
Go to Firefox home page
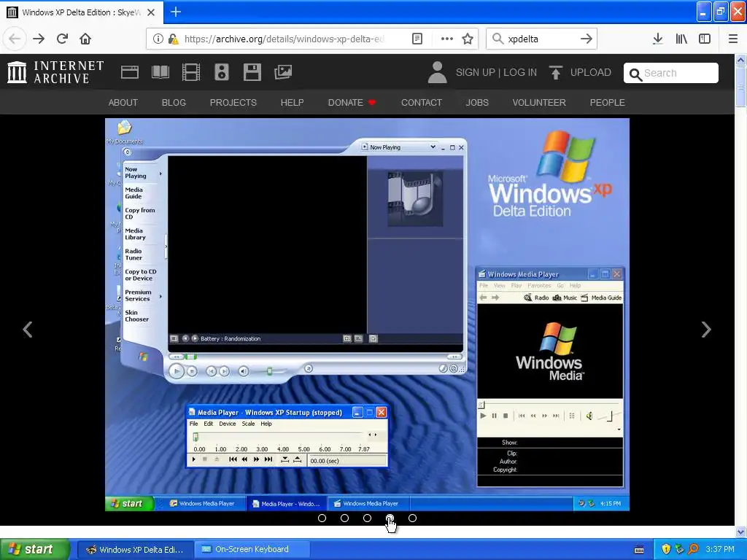[85, 39]
